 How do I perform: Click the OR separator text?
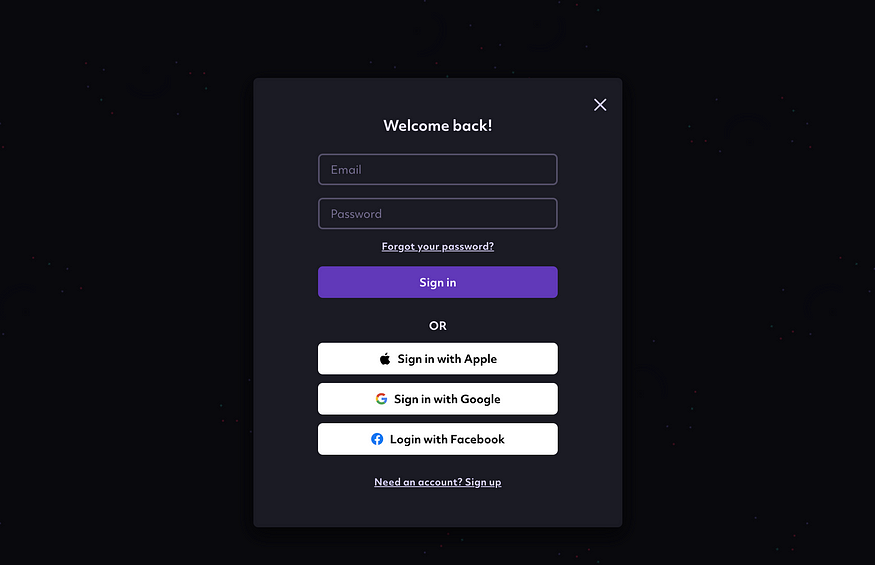pos(438,325)
